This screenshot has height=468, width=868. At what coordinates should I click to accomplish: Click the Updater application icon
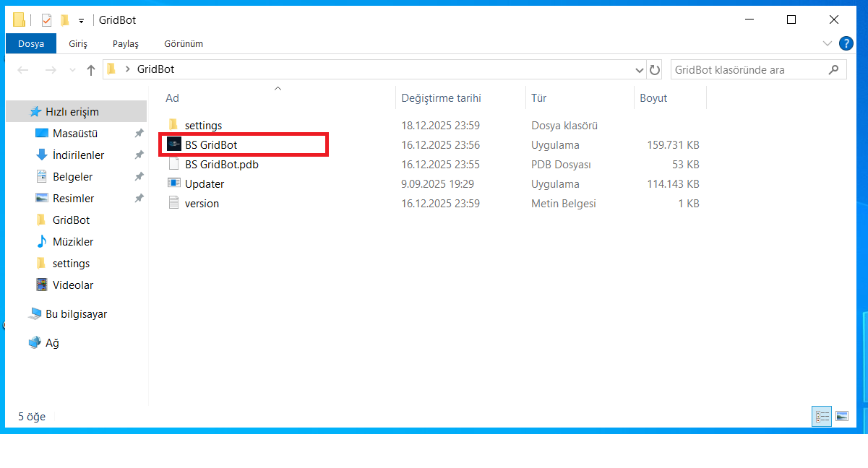[x=173, y=184]
